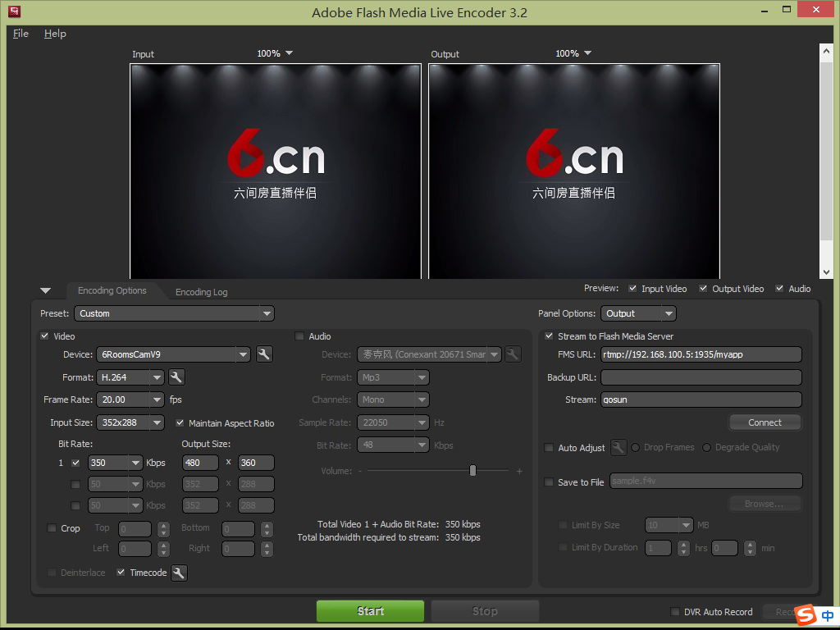Open the Input preview 100% zoom dropdown
The width and height of the screenshot is (840, 630).
(275, 53)
